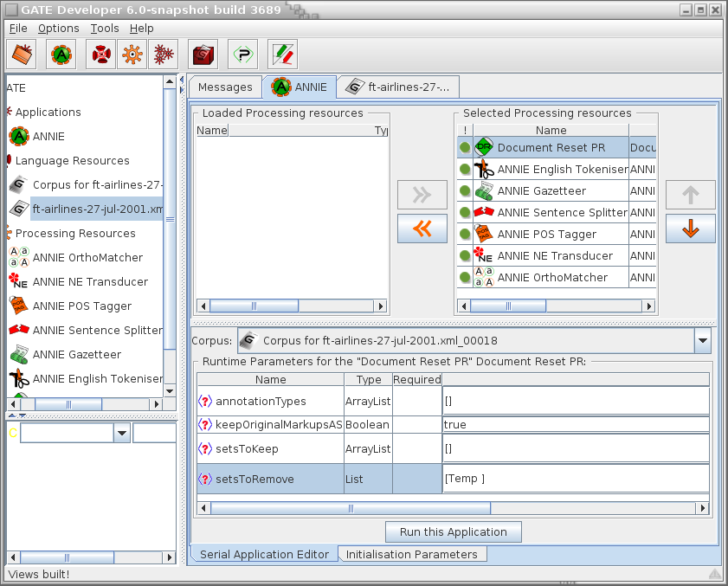Click the orange gear new processing resource icon

[132, 55]
